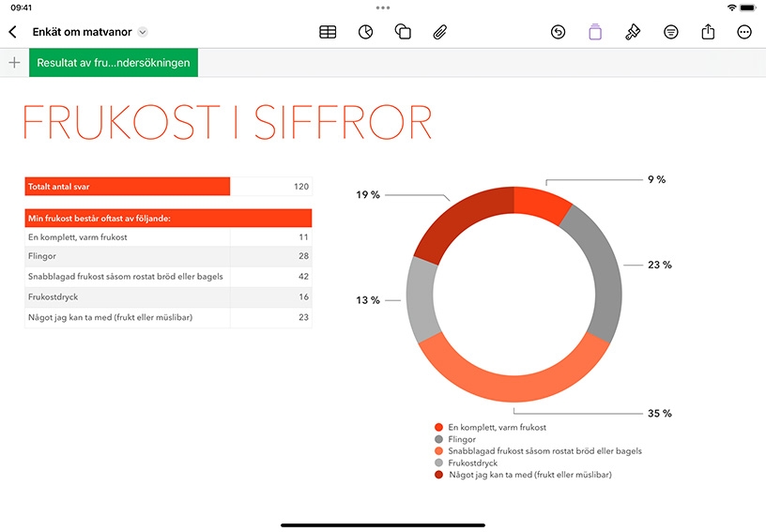Viewport: 766px width, 532px height.
Task: Expand the Enkät om matvanor title dropdown
Action: tap(143, 32)
